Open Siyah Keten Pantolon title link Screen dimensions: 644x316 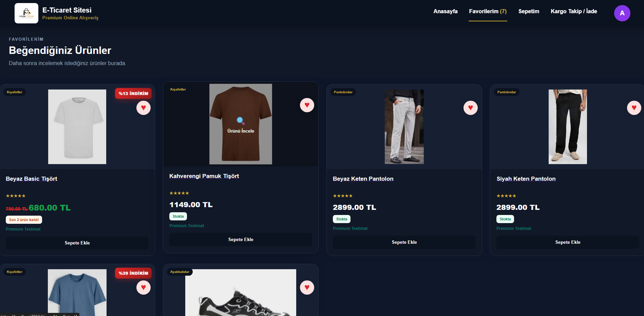526,179
